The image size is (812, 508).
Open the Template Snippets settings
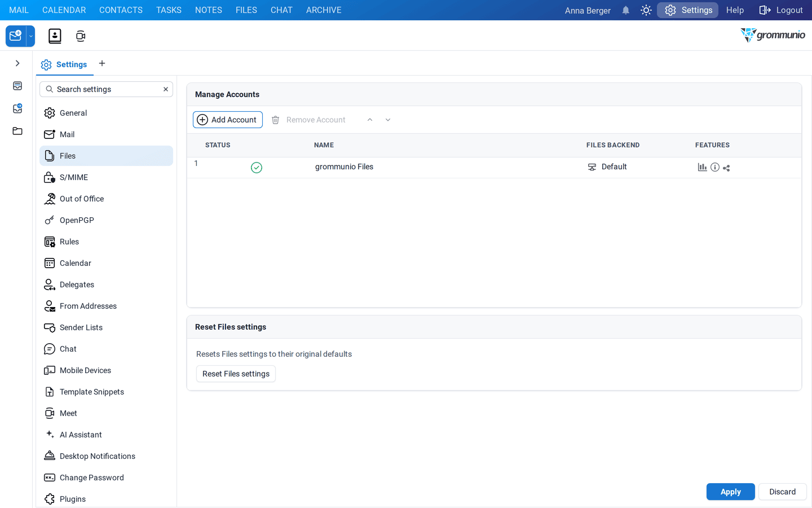click(x=106, y=392)
